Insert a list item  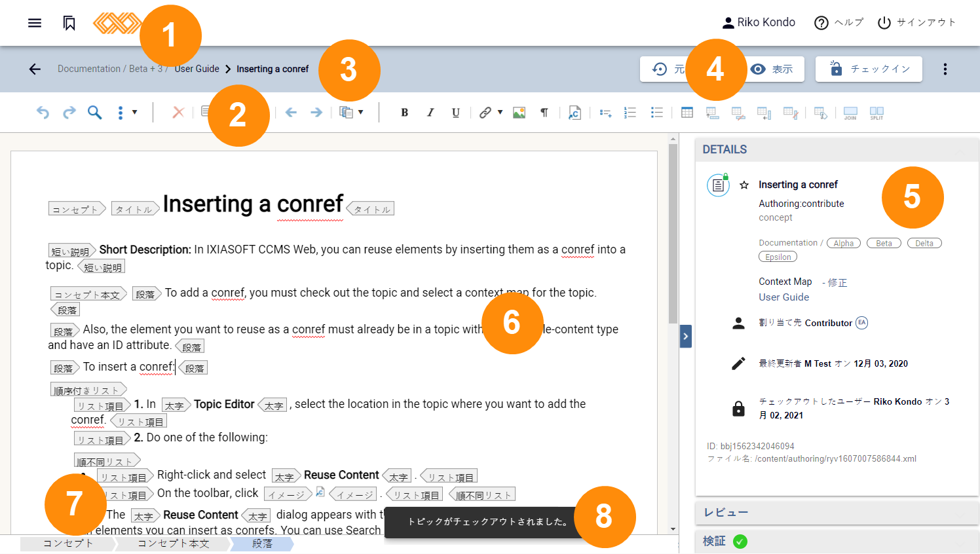click(x=606, y=113)
